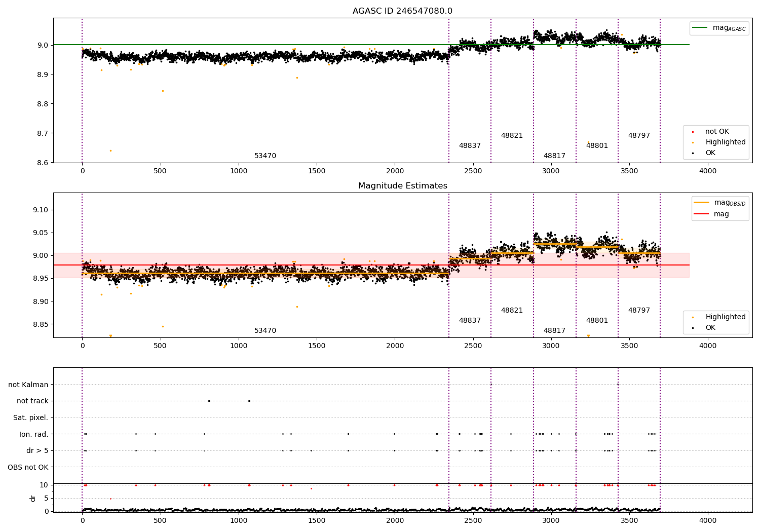Viewport: 760px width, 532px height.
Task: Click the 10 tick on the dr axis
Action: [x=44, y=485]
